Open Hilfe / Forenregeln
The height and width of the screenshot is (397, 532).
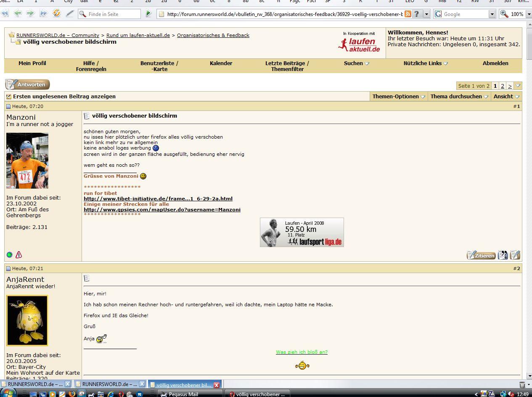point(91,66)
